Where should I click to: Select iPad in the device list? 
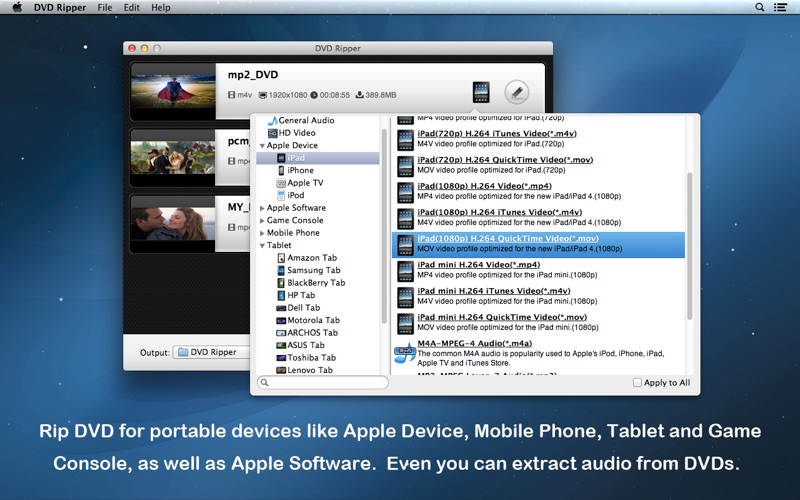click(318, 158)
